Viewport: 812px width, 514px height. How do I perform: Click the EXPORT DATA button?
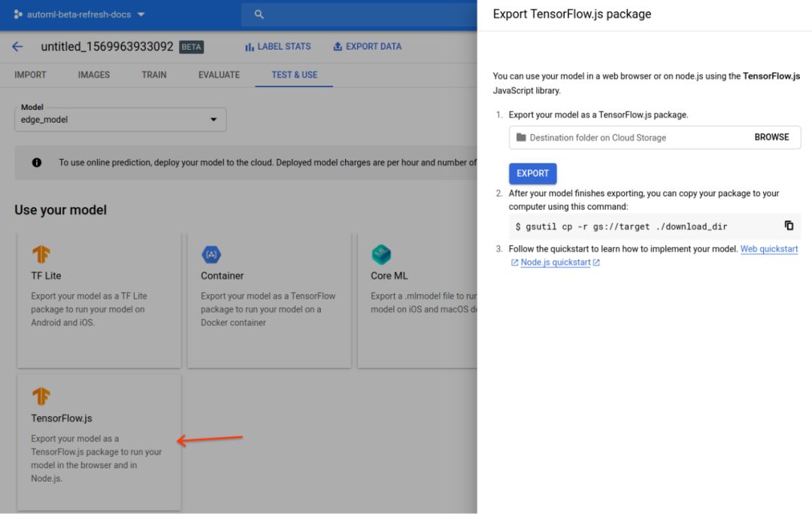367,47
